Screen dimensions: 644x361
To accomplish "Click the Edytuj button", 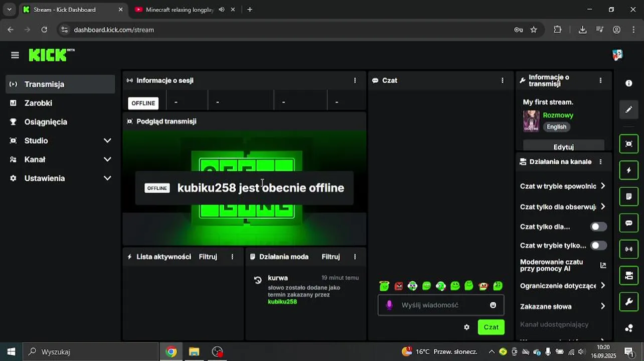I will click(563, 146).
